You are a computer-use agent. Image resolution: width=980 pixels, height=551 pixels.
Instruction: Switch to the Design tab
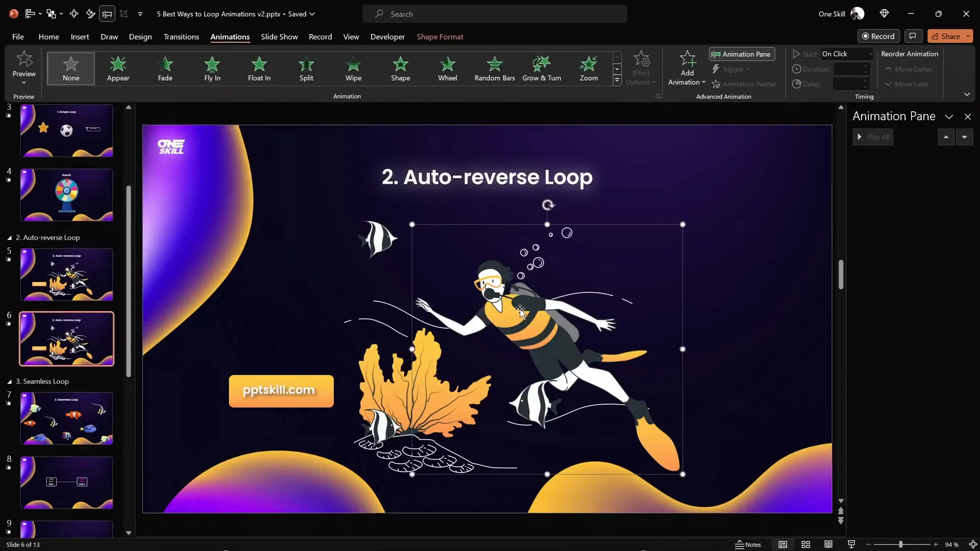(140, 37)
